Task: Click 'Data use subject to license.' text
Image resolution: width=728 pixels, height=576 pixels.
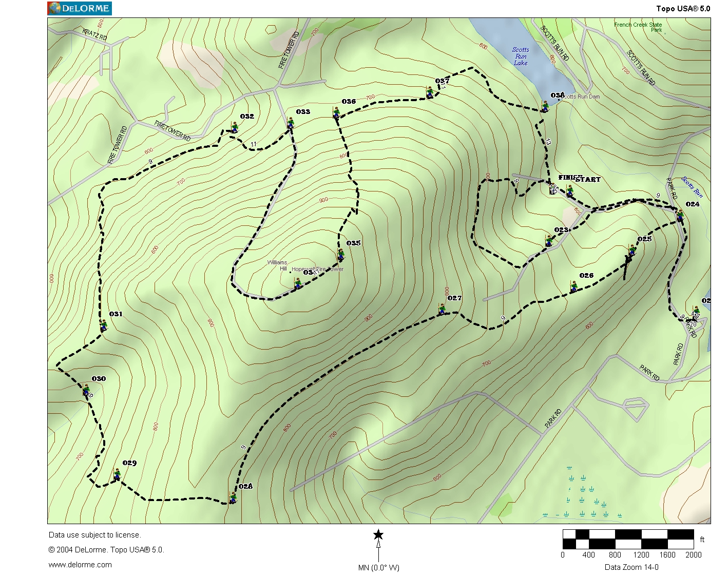Action: pos(94,535)
